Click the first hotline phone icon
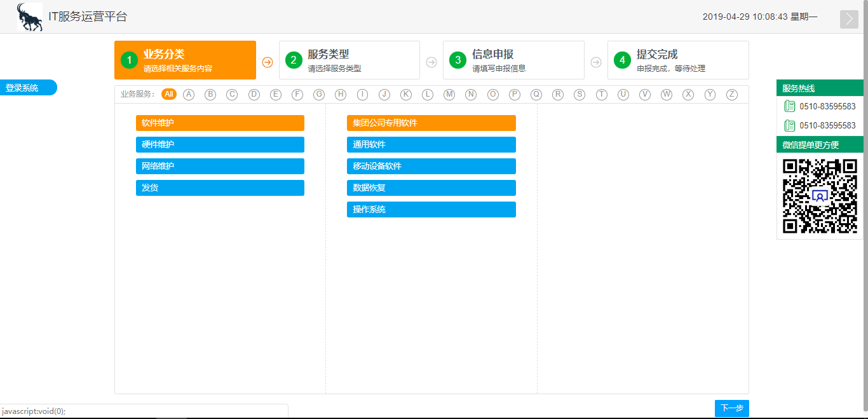This screenshot has width=868, height=419. point(789,106)
